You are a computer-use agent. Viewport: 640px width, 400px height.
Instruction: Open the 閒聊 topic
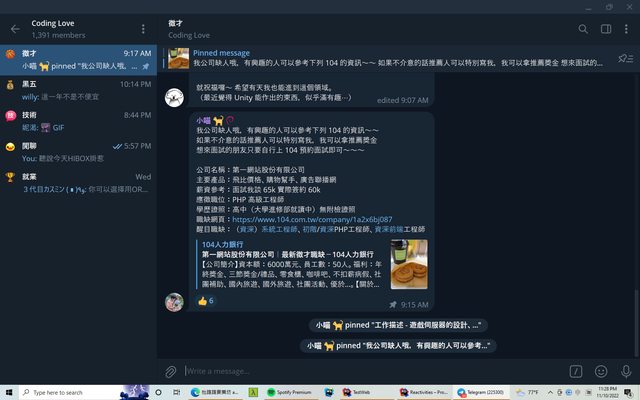coord(78,152)
